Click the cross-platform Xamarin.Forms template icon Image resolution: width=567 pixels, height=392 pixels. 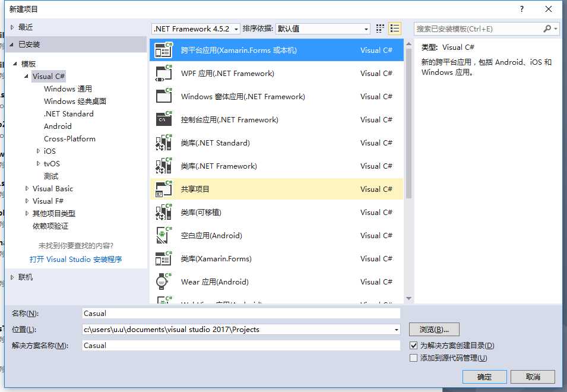pyautogui.click(x=163, y=50)
